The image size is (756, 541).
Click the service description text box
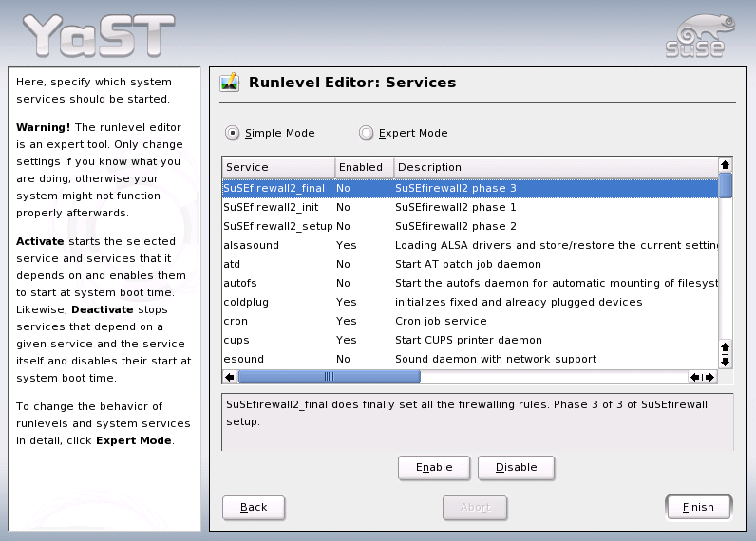pyautogui.click(x=478, y=422)
